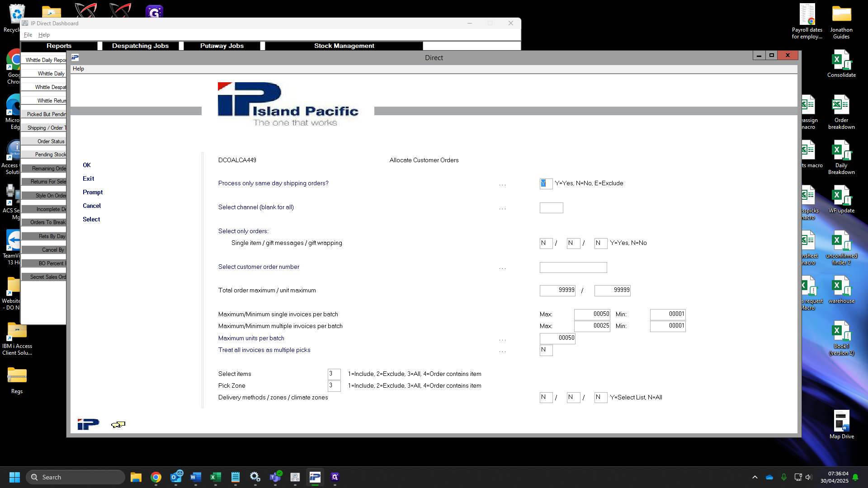Click the Prompt action link
Viewport: 868px width, 488px height.
tap(93, 192)
